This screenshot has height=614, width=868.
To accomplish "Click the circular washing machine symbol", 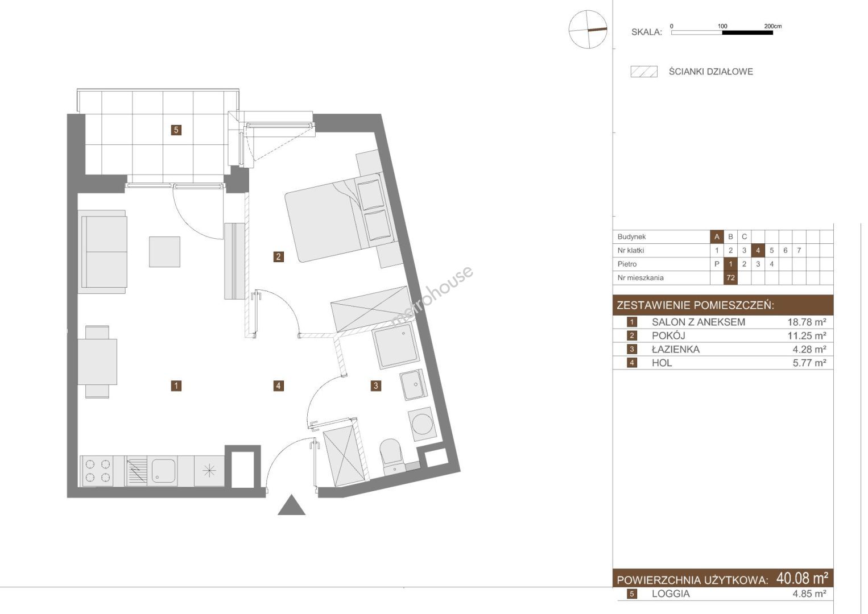I will tap(422, 424).
